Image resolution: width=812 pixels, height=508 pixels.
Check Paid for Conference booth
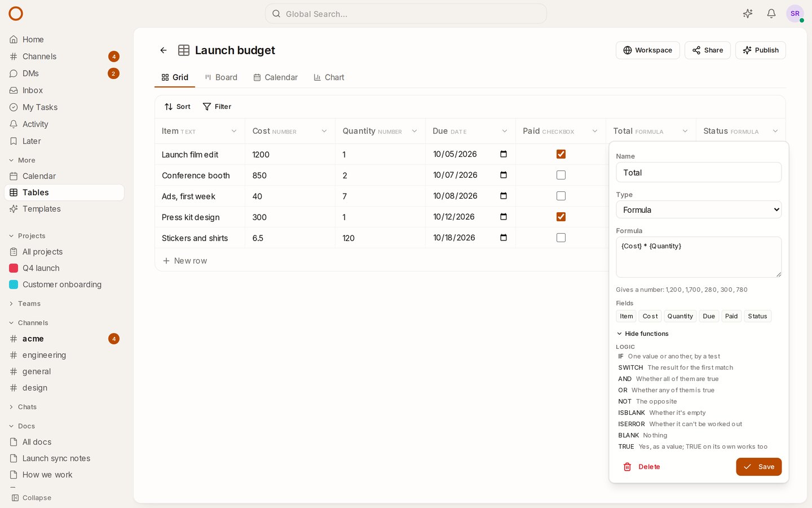[561, 175]
